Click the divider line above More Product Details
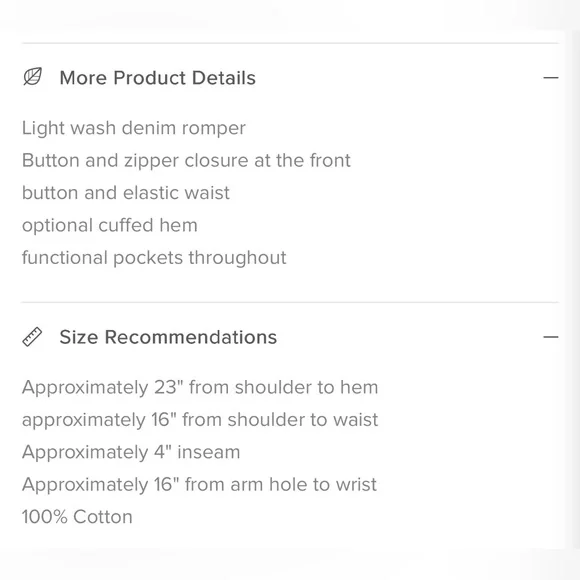The image size is (580, 580). pyautogui.click(x=290, y=43)
